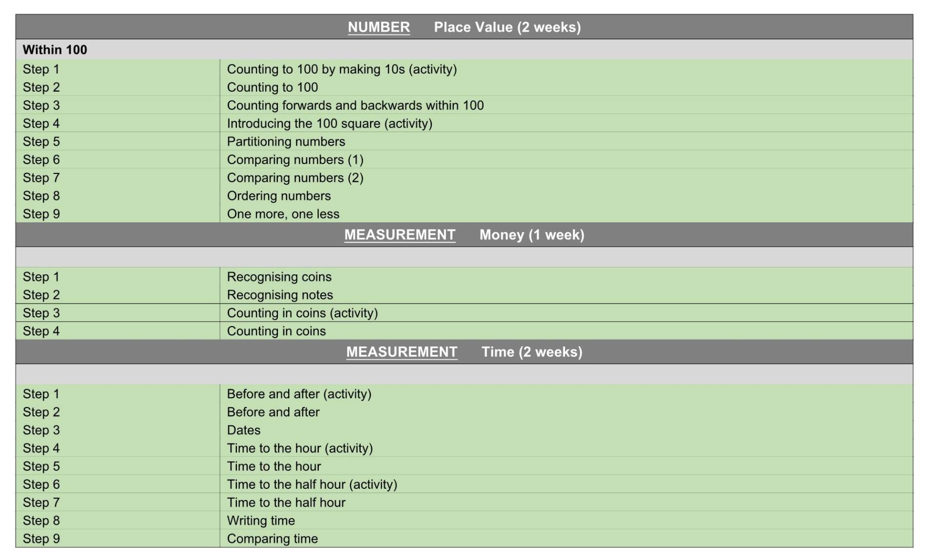Screen dimensions: 936x560
Task: Click the 'Partitioning numbers' cell
Action: pyautogui.click(x=286, y=141)
